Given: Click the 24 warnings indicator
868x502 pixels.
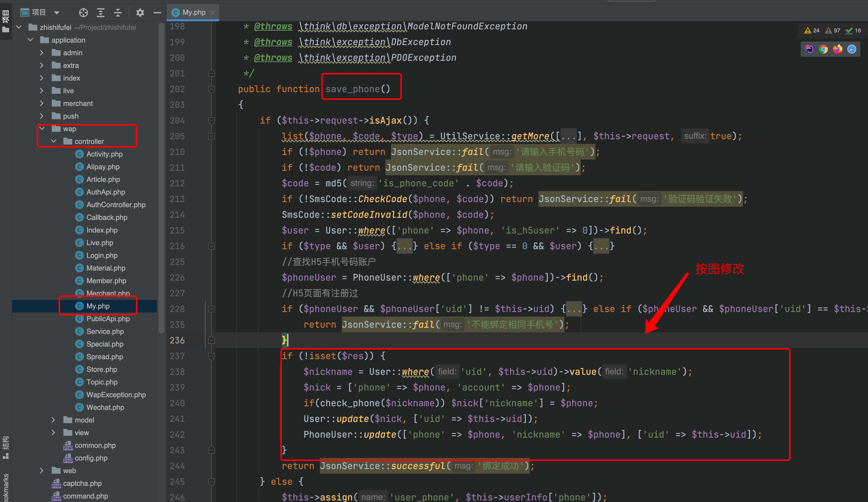Looking at the screenshot, I should (812, 30).
